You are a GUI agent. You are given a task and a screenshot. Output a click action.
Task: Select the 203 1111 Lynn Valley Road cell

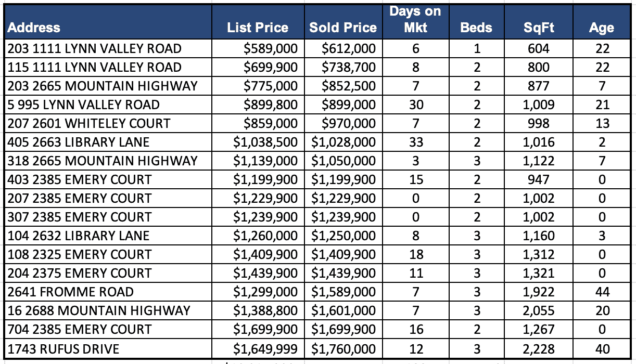(x=95, y=49)
